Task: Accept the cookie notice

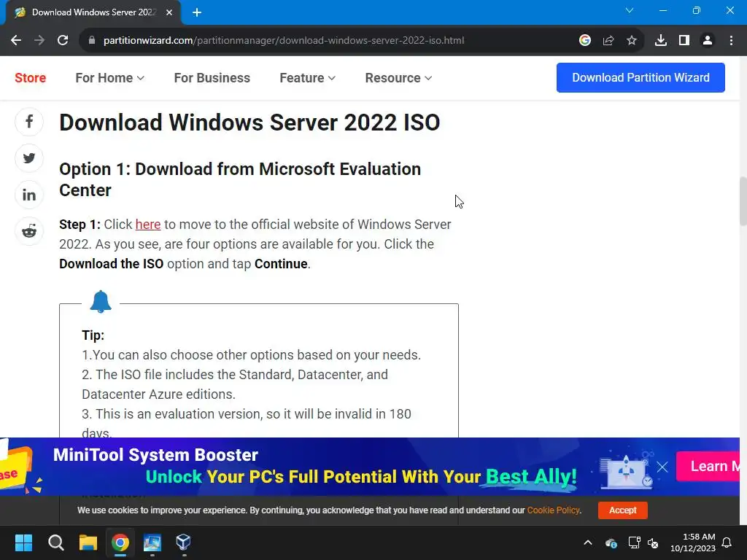Action: point(623,510)
